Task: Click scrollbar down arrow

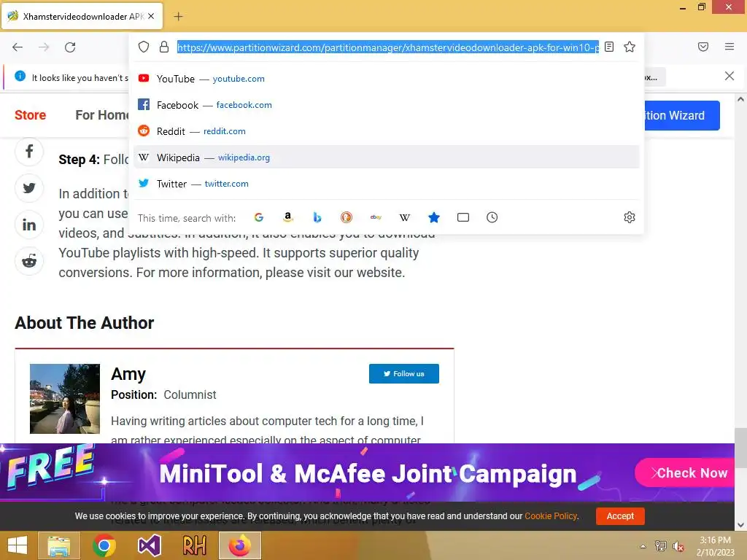Action: 740,525
